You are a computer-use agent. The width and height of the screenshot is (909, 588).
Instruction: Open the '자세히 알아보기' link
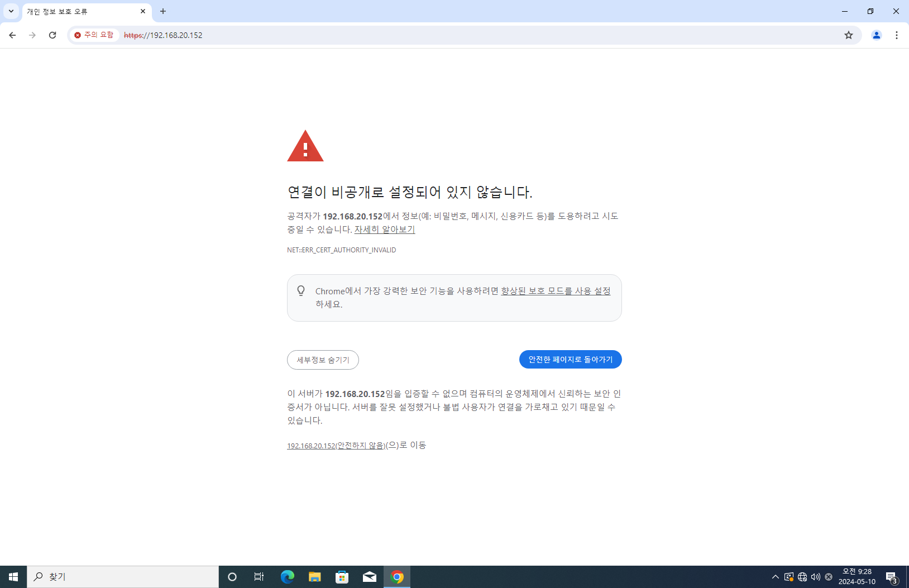point(385,230)
